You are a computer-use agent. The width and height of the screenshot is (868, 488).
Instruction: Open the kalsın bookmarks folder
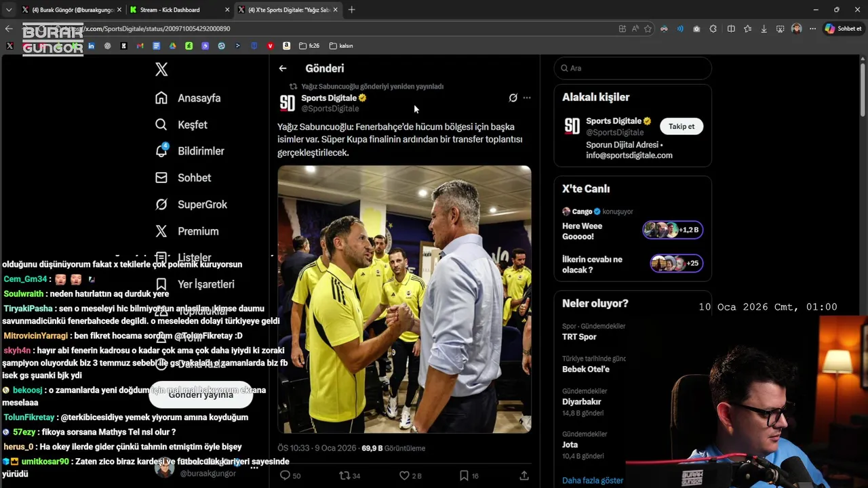coord(341,46)
